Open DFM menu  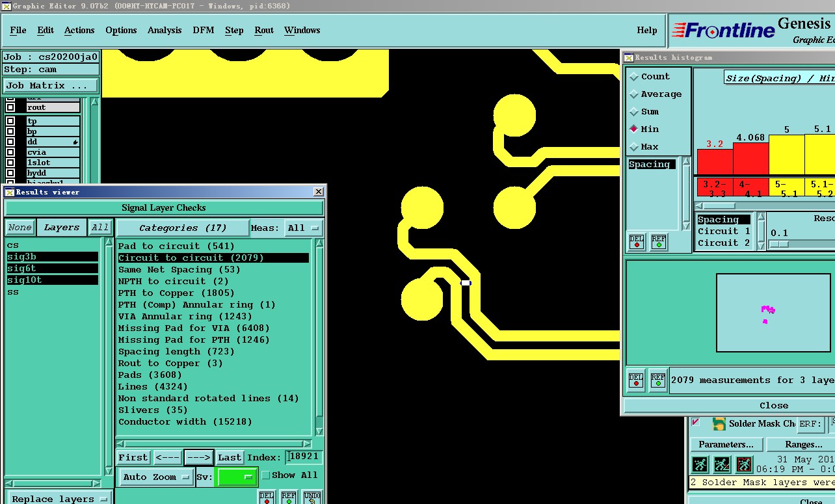[x=204, y=30]
